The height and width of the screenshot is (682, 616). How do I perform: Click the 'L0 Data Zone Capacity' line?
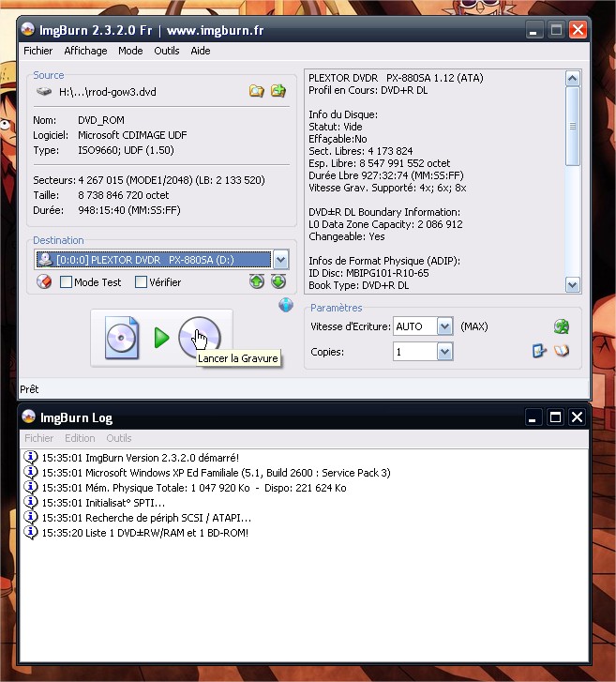coord(385,224)
